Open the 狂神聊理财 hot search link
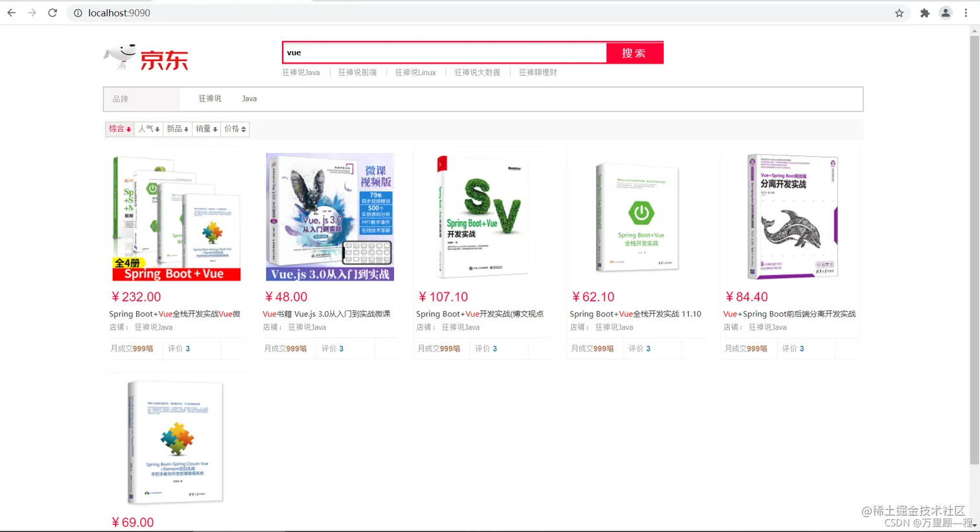Viewport: 980px width, 532px height. click(x=538, y=73)
